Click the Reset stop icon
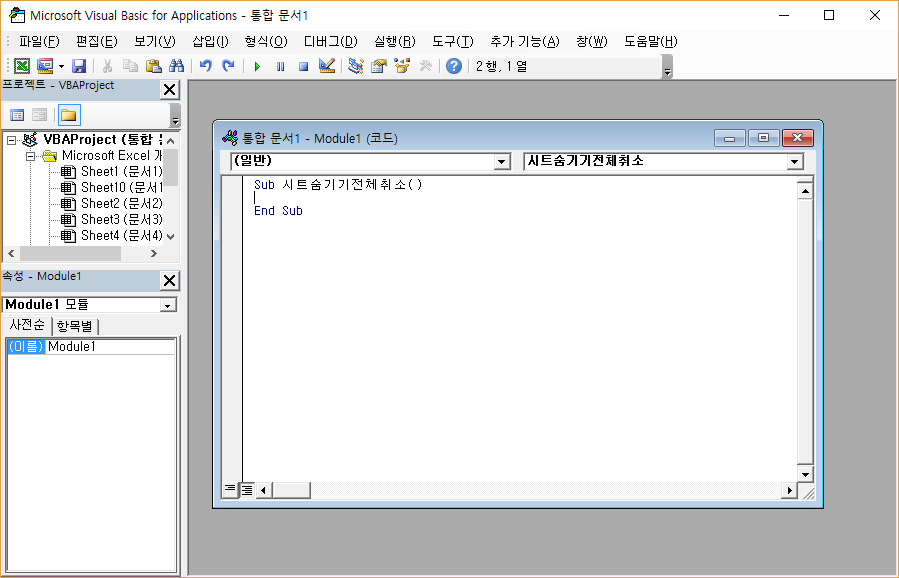899x578 pixels. pyautogui.click(x=303, y=67)
